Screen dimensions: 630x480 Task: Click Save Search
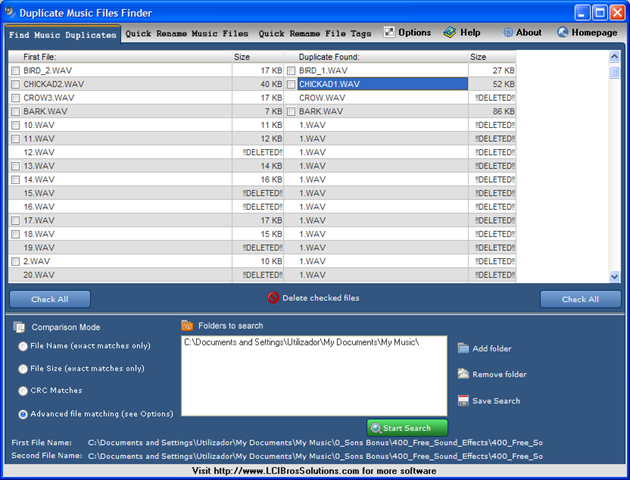(x=489, y=400)
